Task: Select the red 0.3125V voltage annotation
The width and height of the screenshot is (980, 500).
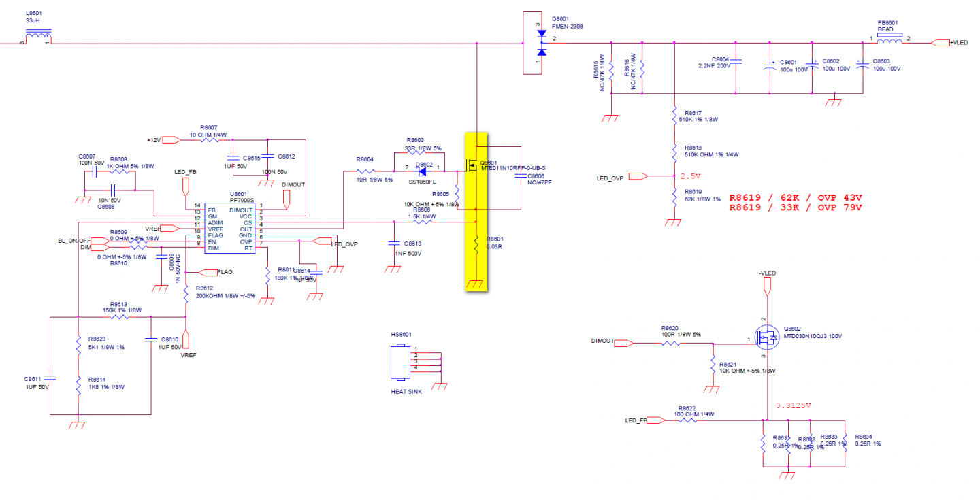Action: [794, 405]
